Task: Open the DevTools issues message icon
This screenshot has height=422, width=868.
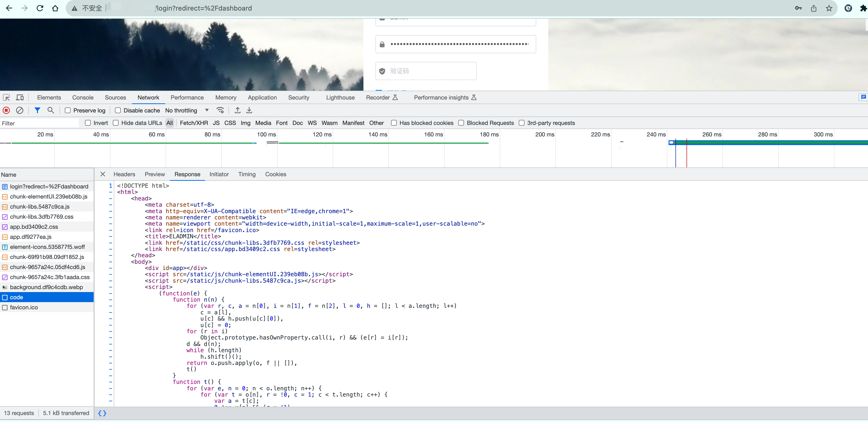Action: tap(863, 97)
